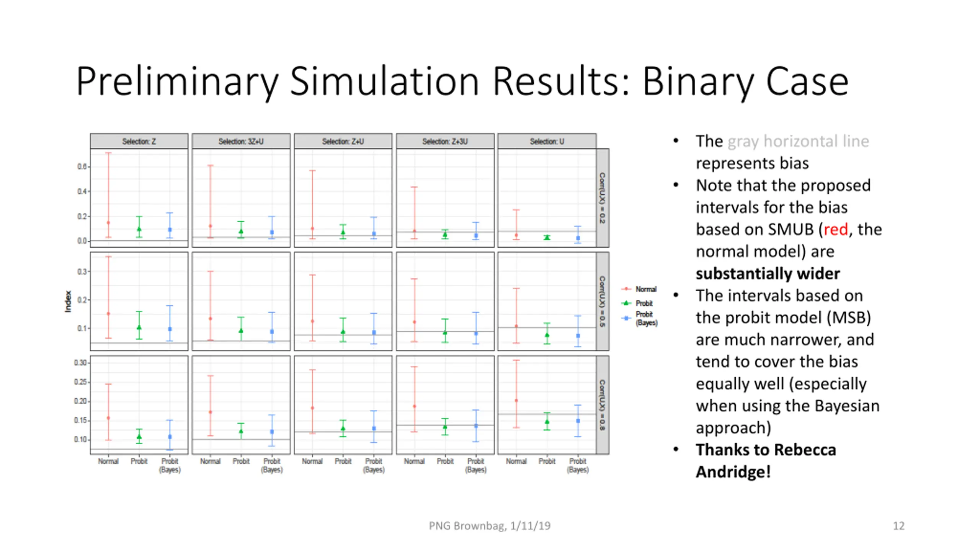Click the 0.6 y-axis tick label
This screenshot has width=980, height=551.
click(82, 166)
